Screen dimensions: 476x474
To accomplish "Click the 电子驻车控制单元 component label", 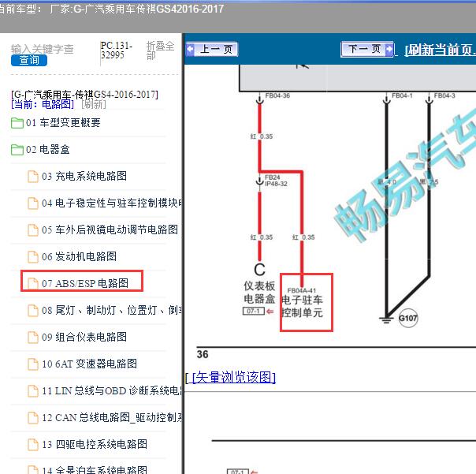I will point(302,306).
